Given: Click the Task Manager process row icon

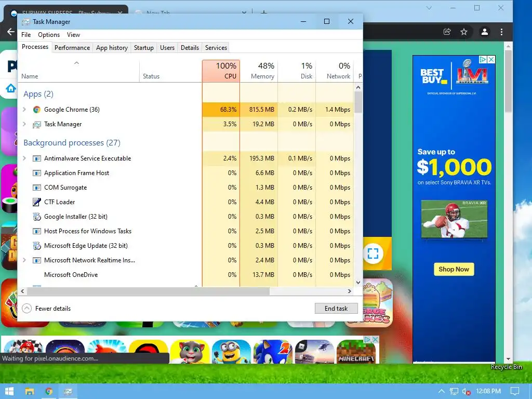Looking at the screenshot, I should click(37, 125).
